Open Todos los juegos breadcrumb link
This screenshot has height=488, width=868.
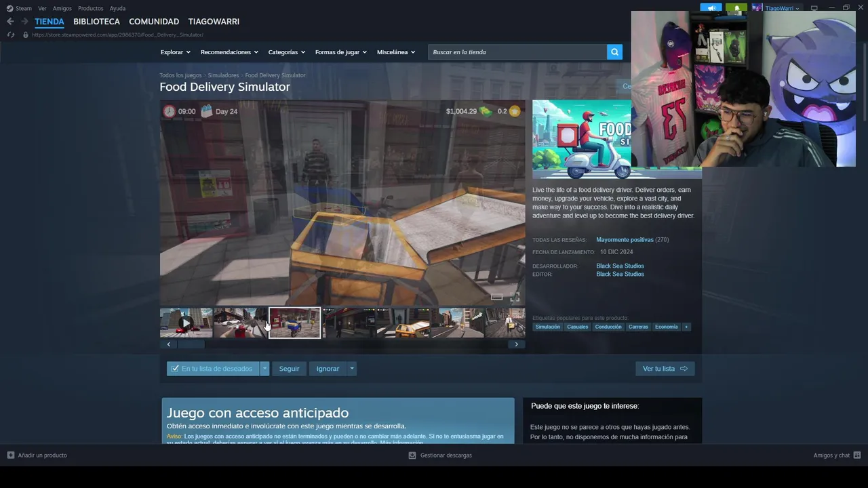coord(180,75)
